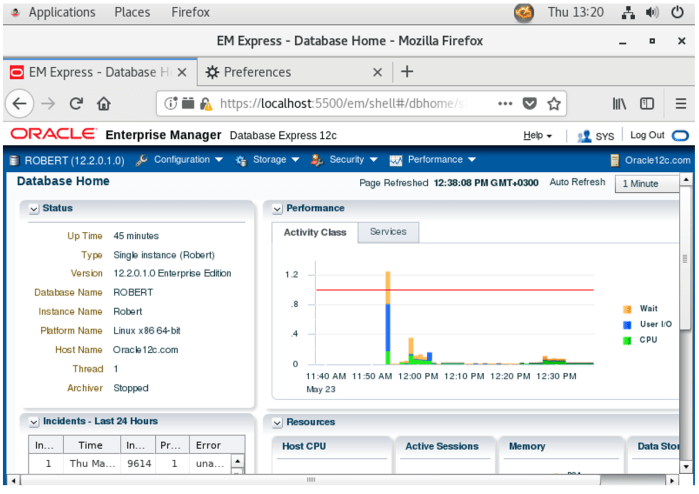The height and width of the screenshot is (494, 699).
Task: Open the Storage menu
Action: click(264, 160)
